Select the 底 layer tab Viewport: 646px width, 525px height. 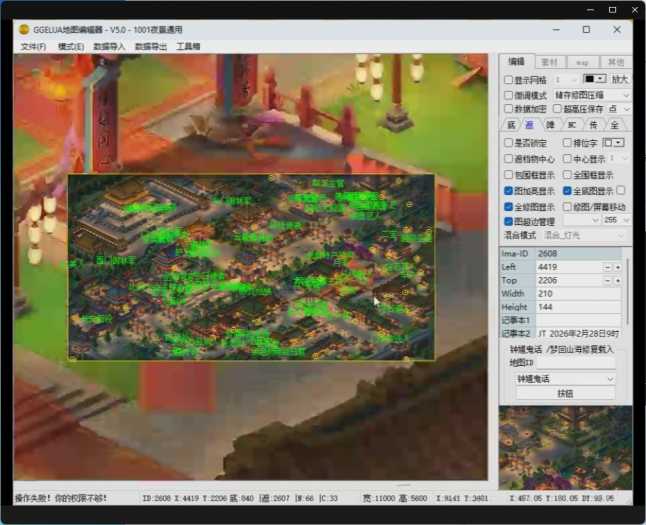(x=511, y=125)
